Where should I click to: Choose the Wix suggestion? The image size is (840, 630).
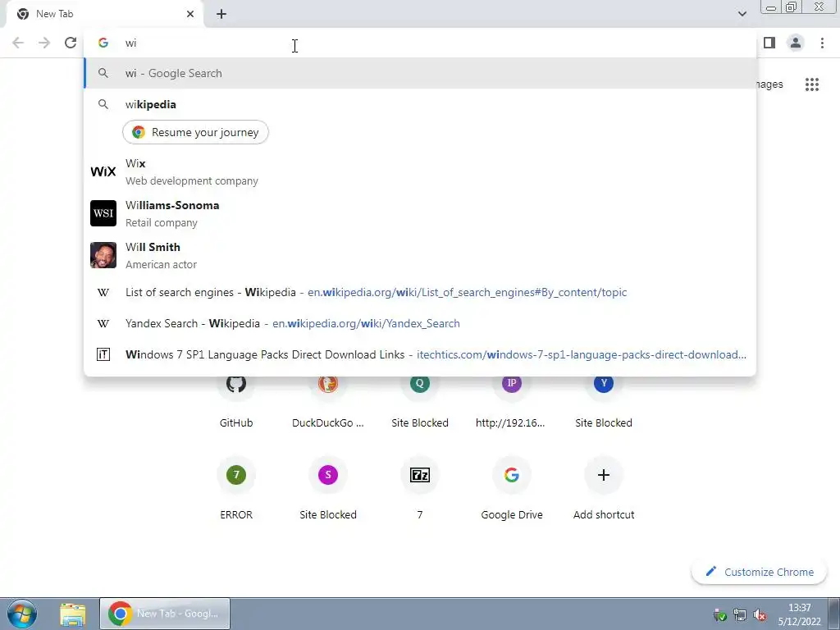coord(420,172)
